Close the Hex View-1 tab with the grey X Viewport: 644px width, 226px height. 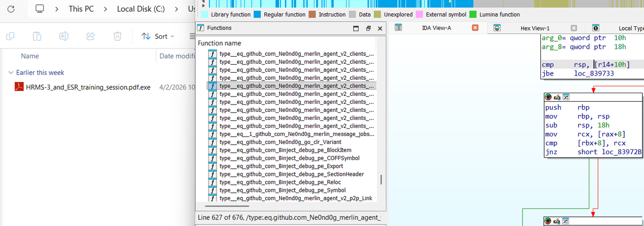573,28
